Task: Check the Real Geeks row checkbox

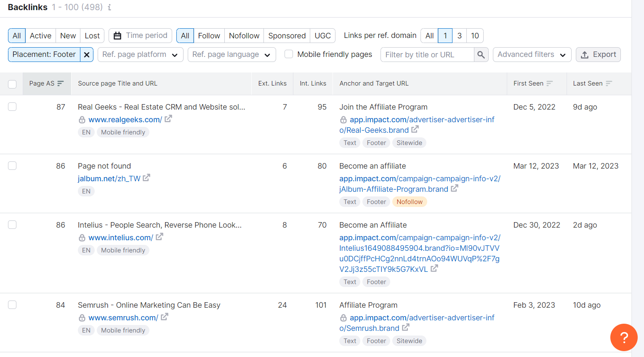Action: (12, 107)
